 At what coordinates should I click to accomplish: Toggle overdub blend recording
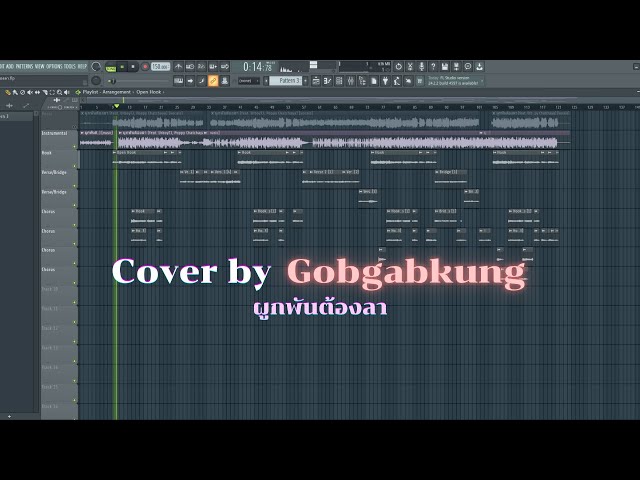pyautogui.click(x=213, y=67)
